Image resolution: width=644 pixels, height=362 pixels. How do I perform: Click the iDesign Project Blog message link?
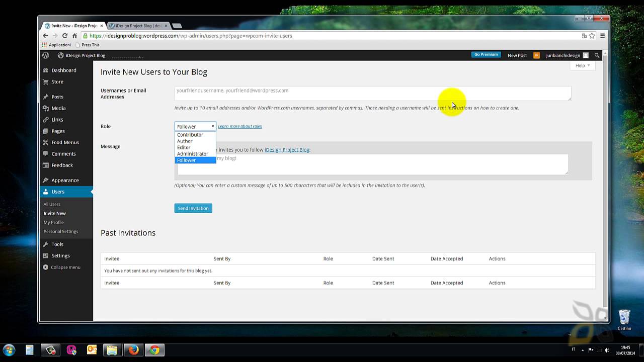pyautogui.click(x=287, y=150)
